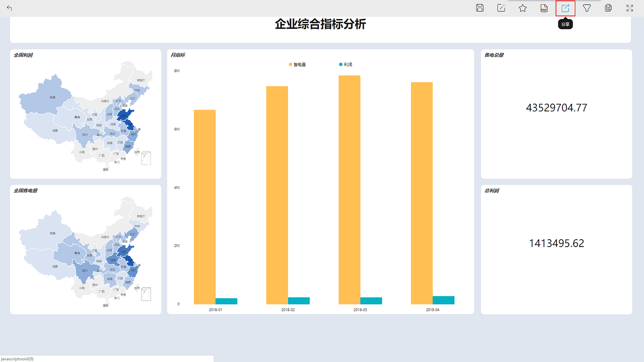
Task: Click the teal 利润 bar for 2018-02
Action: point(299,301)
